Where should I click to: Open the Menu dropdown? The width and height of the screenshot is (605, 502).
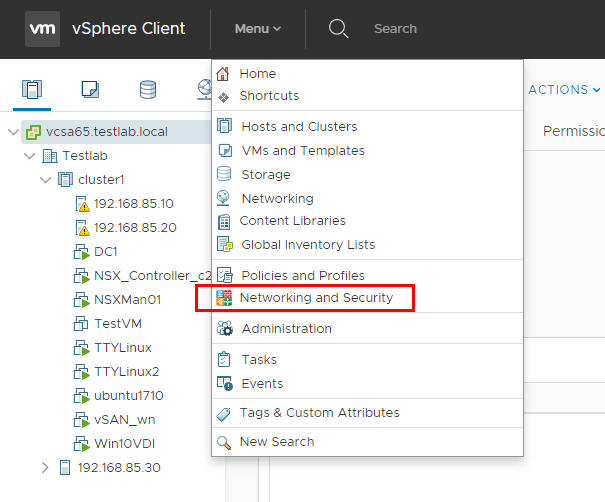(x=258, y=28)
